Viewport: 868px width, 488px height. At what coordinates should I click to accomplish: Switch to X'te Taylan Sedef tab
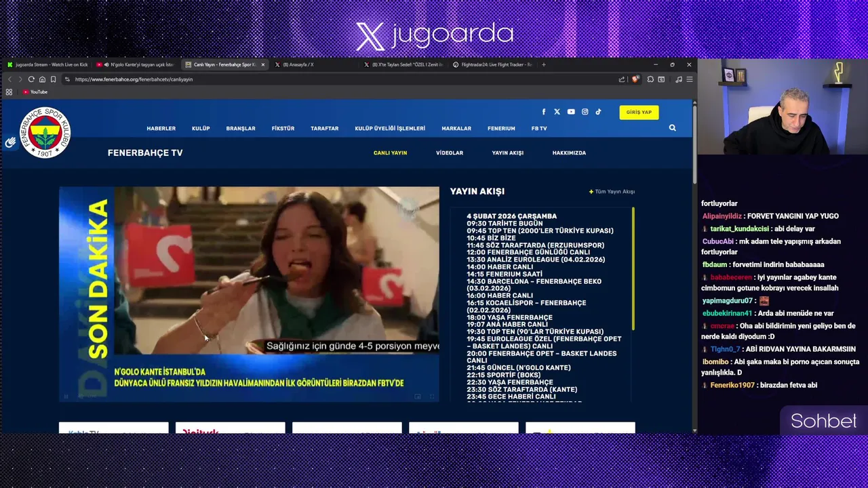pos(403,64)
